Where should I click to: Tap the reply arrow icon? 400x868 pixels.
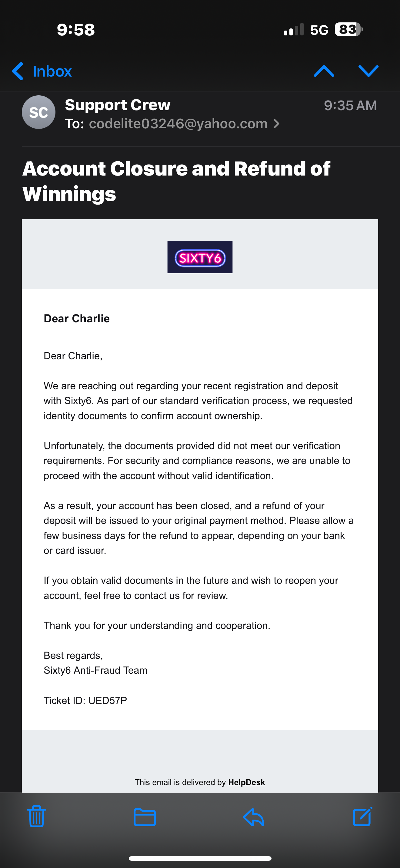pos(253,817)
